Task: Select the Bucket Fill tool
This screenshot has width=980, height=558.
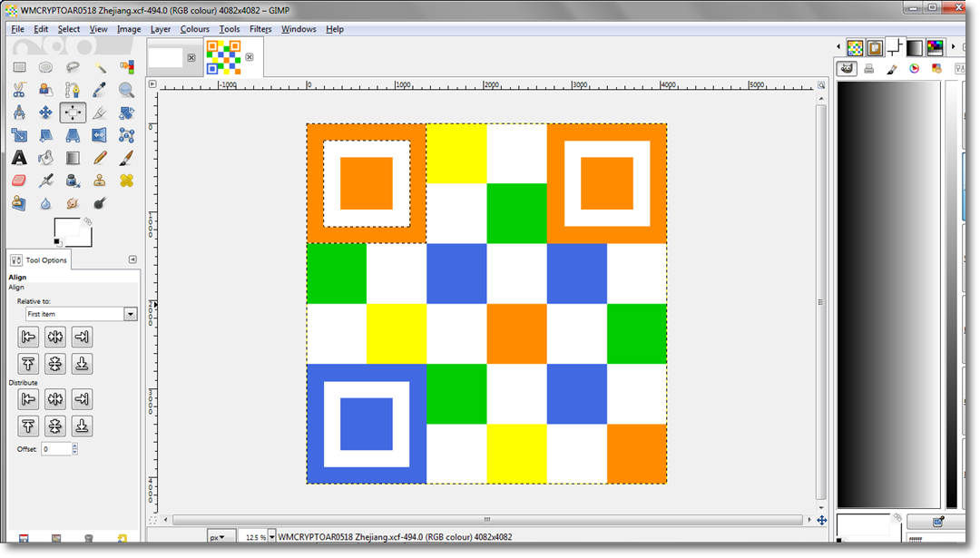Action: [x=45, y=158]
